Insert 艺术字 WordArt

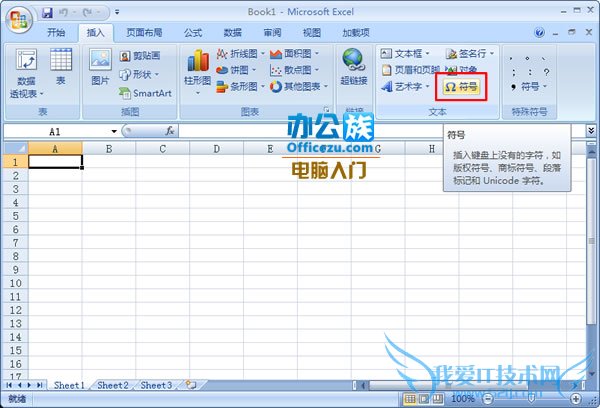405,87
